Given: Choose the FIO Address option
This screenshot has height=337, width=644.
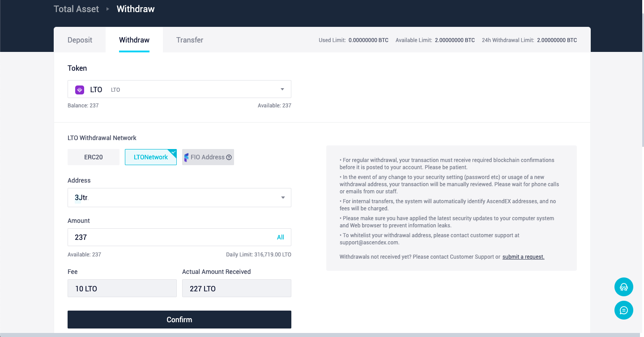Looking at the screenshot, I should coord(208,157).
